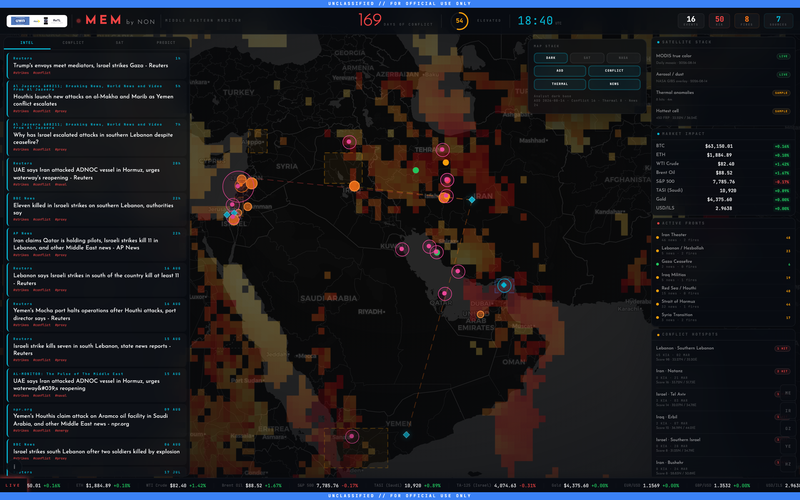Click the red 50 counter box
The height and width of the screenshot is (500, 800).
coord(719,21)
